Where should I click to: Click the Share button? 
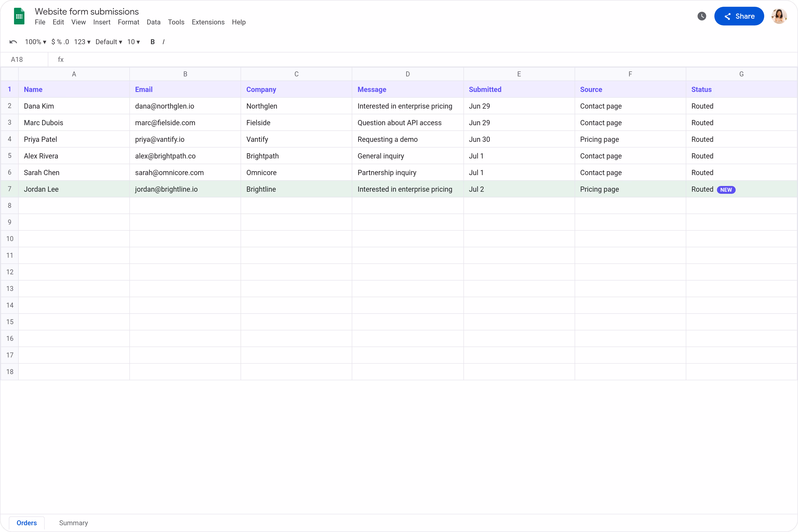click(739, 16)
